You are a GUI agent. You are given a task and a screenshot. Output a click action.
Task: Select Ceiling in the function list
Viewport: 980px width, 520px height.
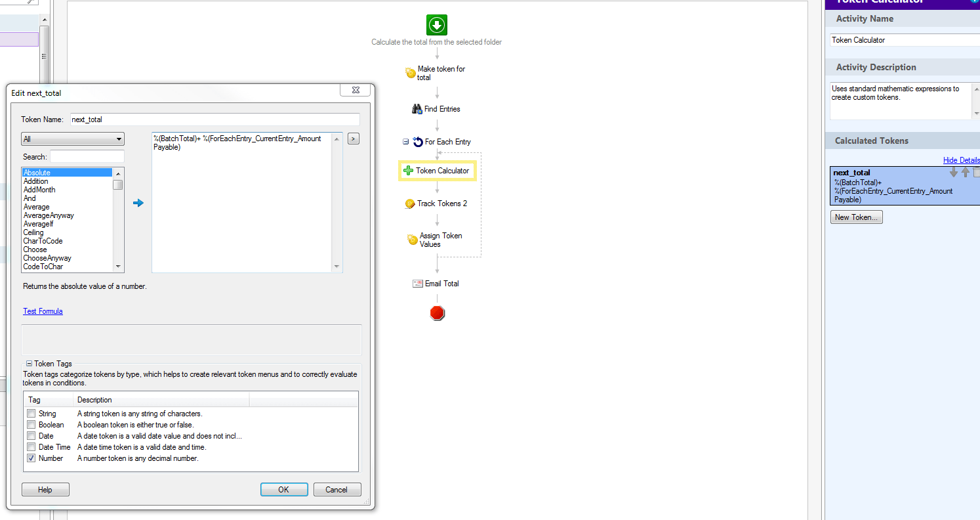(x=33, y=232)
